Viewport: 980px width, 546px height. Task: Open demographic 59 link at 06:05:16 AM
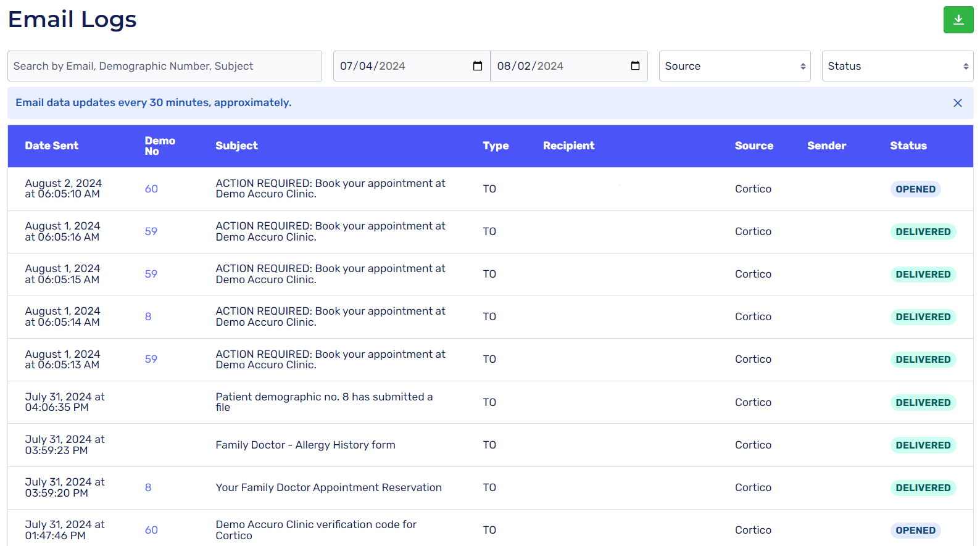coord(151,231)
